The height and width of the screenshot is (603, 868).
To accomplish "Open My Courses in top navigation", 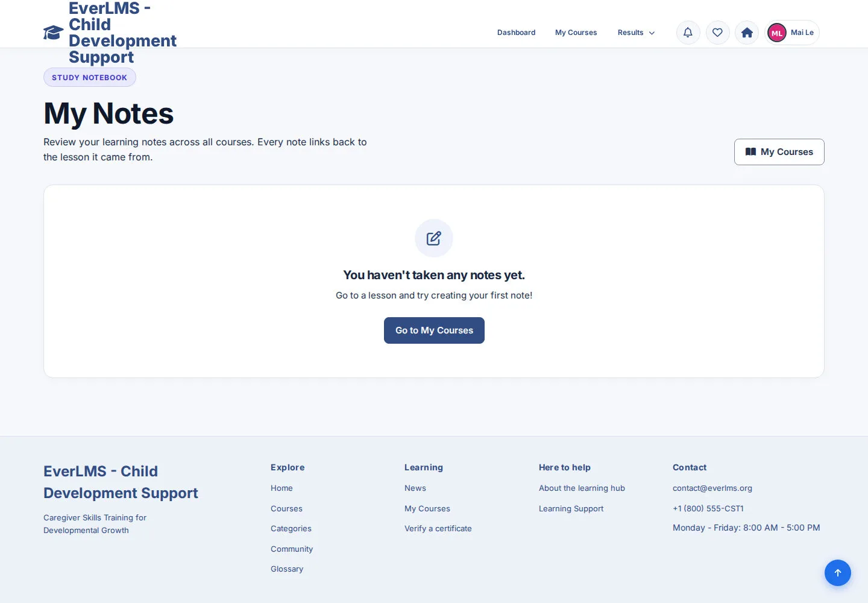I will click(x=576, y=33).
